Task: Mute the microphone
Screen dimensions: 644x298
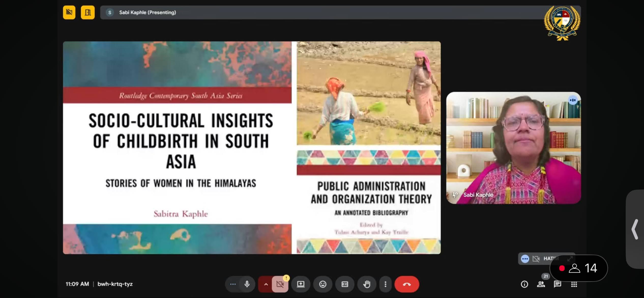Action: click(247, 284)
